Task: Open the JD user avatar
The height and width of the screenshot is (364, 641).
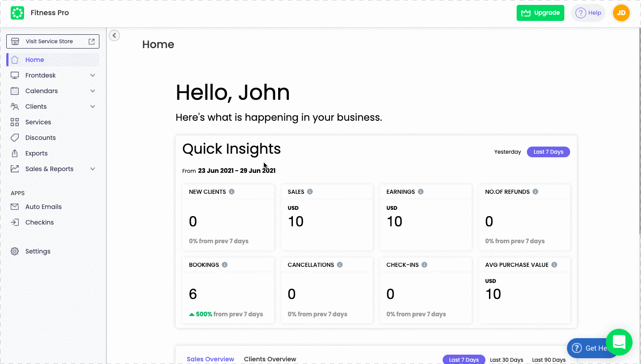Action: pos(621,13)
